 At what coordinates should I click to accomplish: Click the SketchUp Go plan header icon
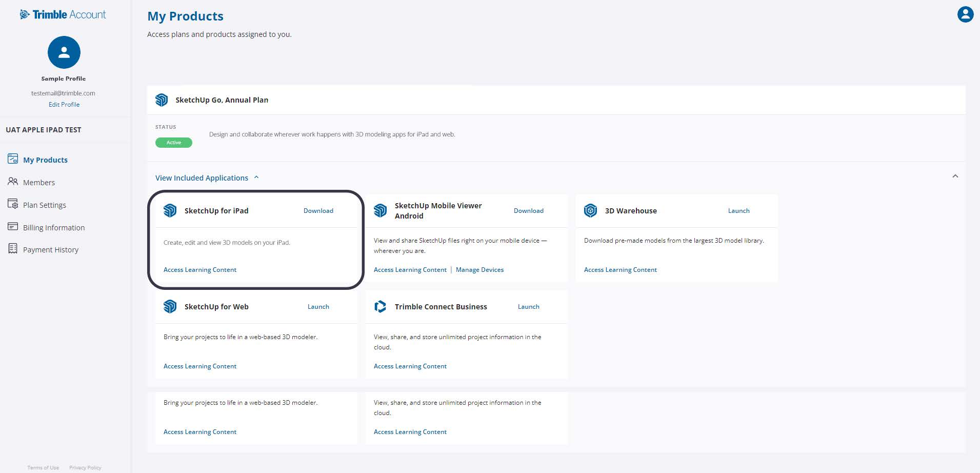(x=162, y=100)
